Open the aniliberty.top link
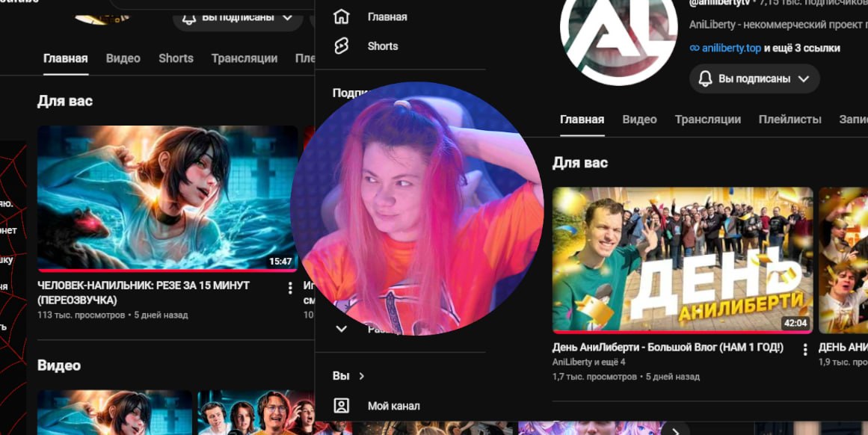868x435 pixels. click(x=731, y=48)
